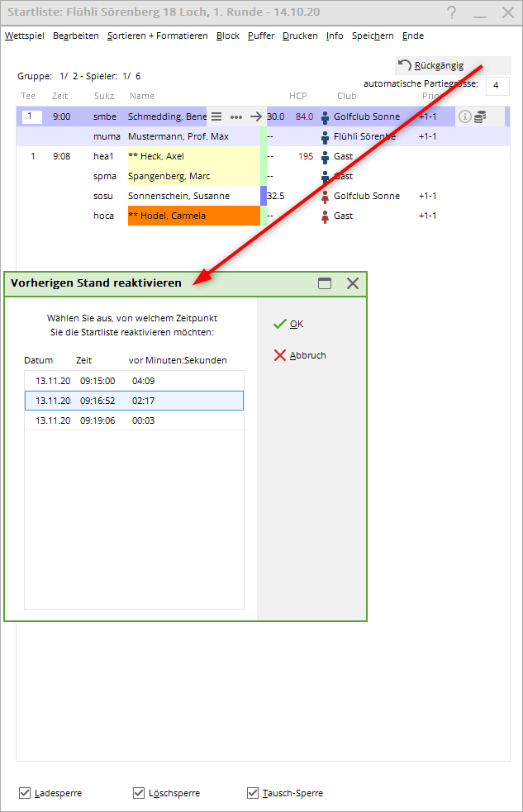
Task: Select the orange ** Hodel, Carmela entry
Action: click(193, 216)
